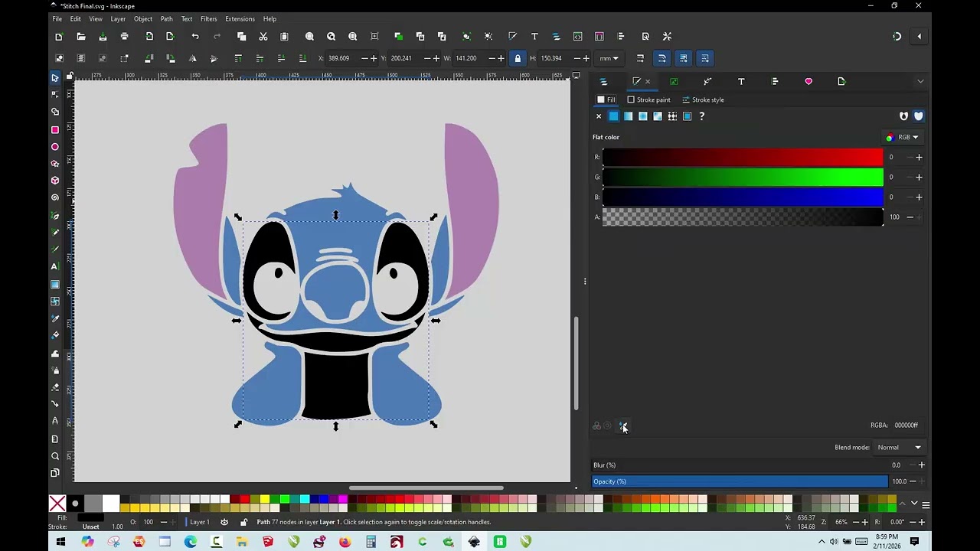
Task: Open the XML editor icon in toolbar
Action: (578, 37)
